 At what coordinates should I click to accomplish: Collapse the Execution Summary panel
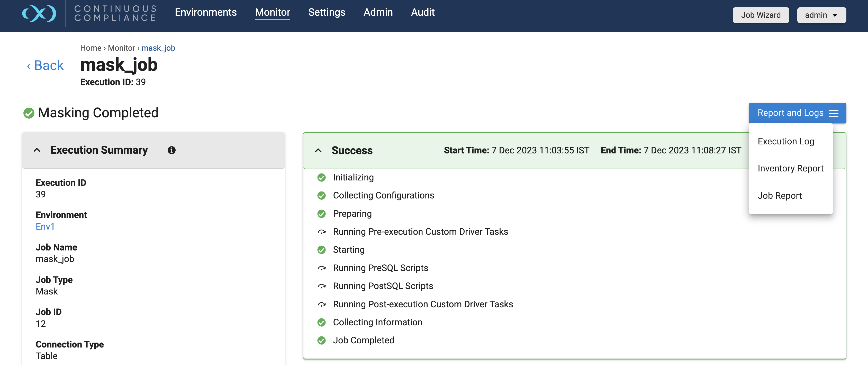(37, 150)
